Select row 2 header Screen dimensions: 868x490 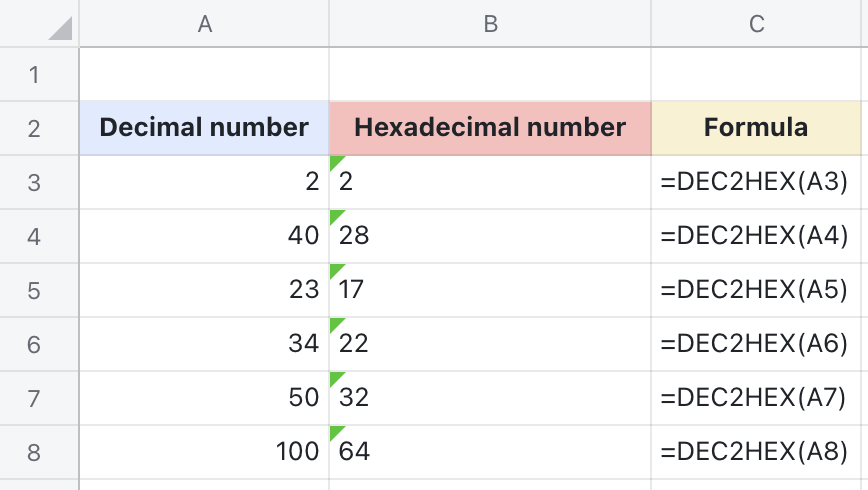click(35, 128)
